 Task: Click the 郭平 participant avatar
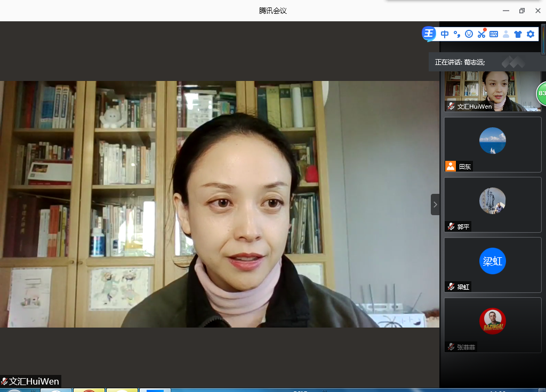pyautogui.click(x=492, y=201)
